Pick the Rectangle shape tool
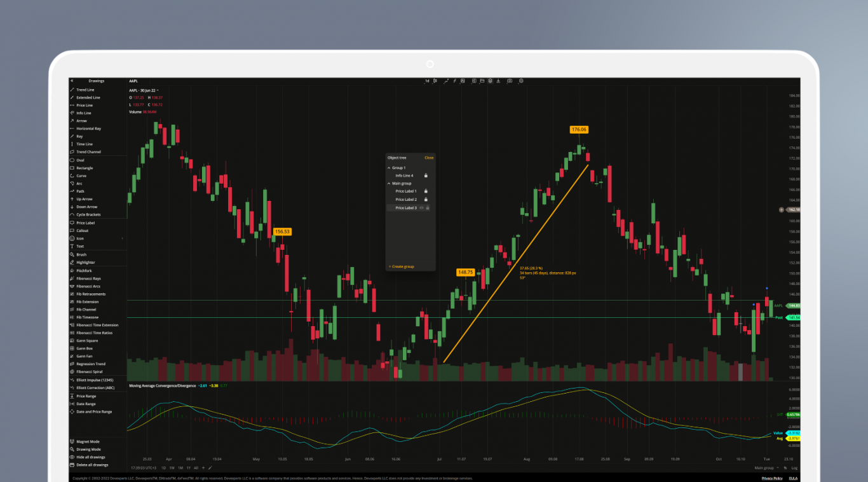The height and width of the screenshot is (482, 868). pos(85,168)
